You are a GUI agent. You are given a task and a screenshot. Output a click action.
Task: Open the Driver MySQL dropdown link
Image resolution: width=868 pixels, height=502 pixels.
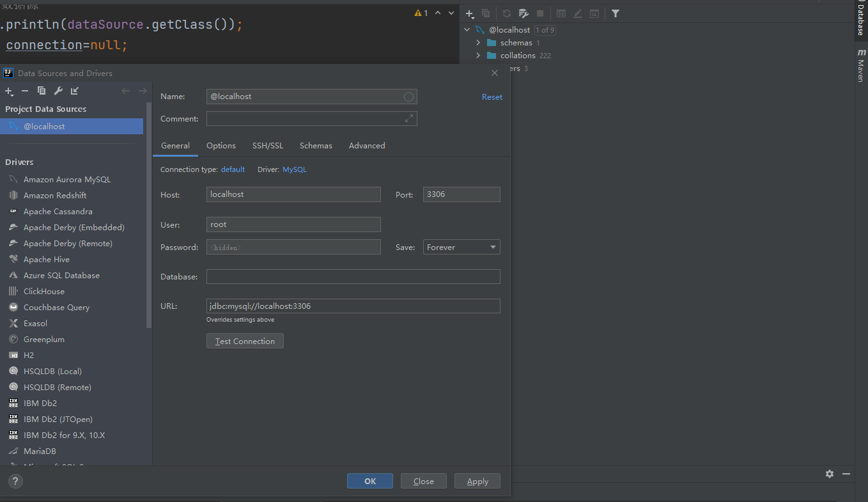click(295, 169)
